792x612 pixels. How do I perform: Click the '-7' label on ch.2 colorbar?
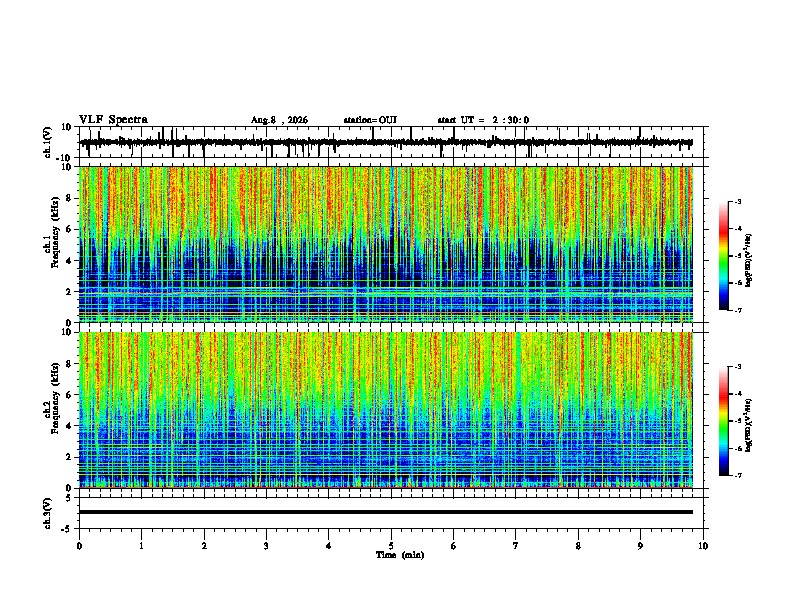pos(737,476)
